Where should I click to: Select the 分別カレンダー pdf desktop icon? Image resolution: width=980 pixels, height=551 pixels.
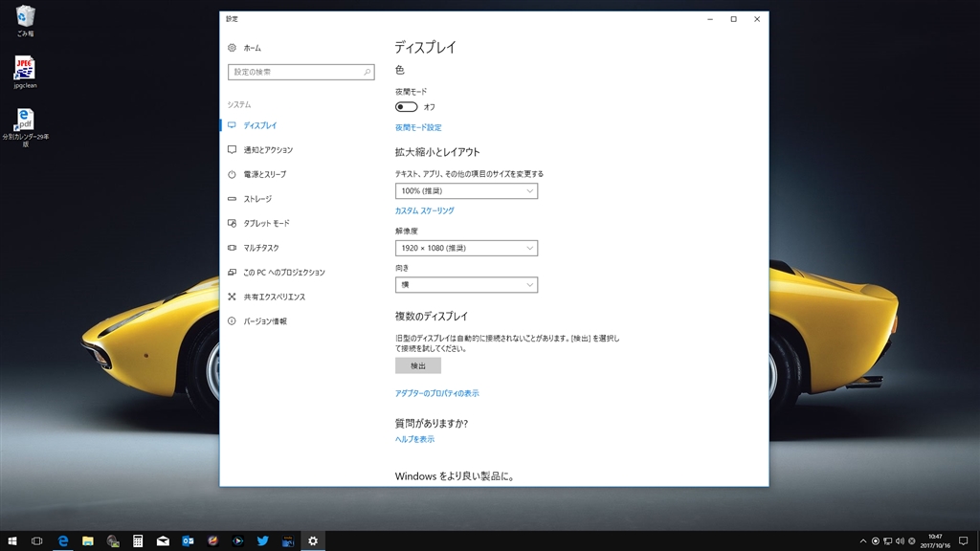coord(25,127)
